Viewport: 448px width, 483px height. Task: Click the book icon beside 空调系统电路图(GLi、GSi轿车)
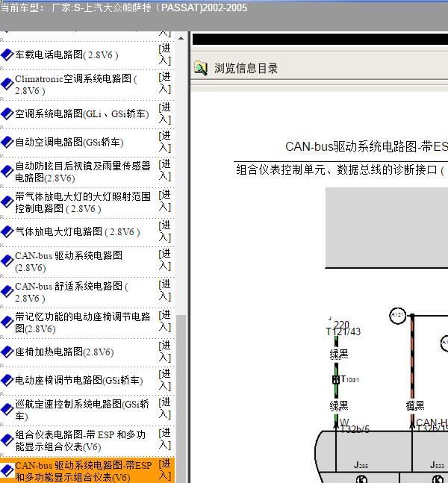click(x=7, y=113)
